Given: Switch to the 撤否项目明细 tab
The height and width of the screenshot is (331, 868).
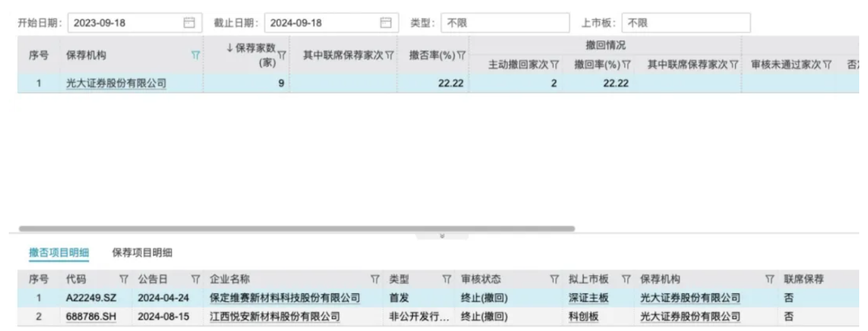Looking at the screenshot, I should point(59,252).
